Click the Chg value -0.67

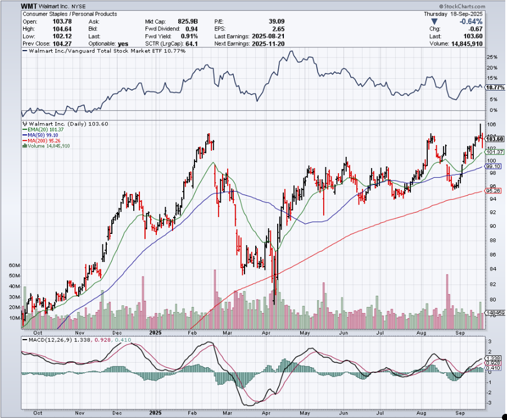(x=476, y=29)
